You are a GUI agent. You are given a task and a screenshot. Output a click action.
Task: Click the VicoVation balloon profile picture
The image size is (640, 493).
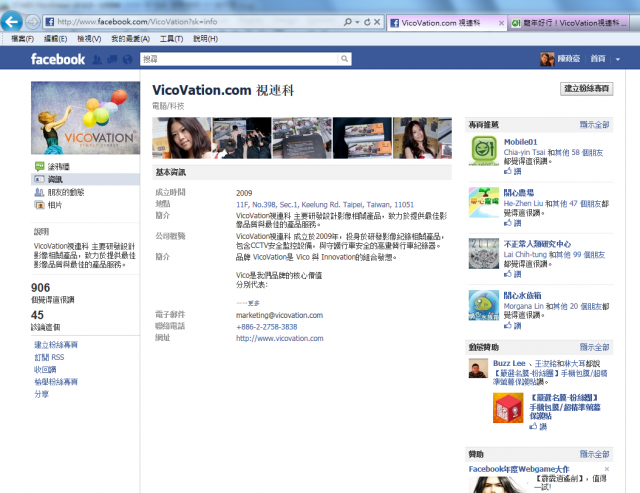pyautogui.click(x=85, y=118)
